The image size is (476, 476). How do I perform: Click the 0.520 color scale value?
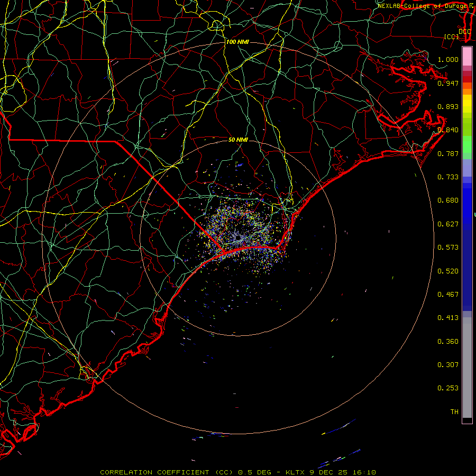click(448, 271)
